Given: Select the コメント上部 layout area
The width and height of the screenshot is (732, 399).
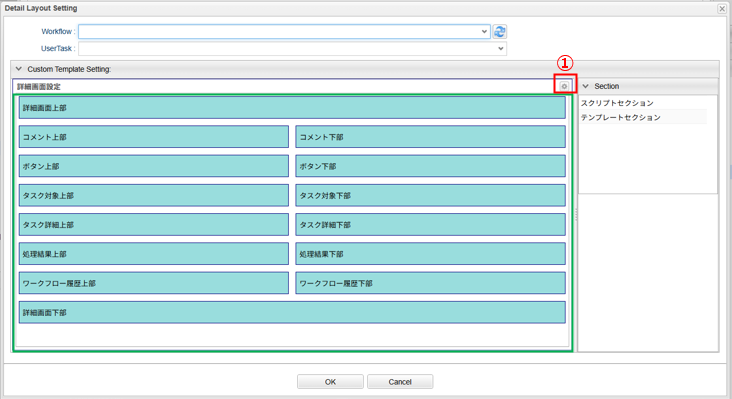Looking at the screenshot, I should (x=154, y=137).
